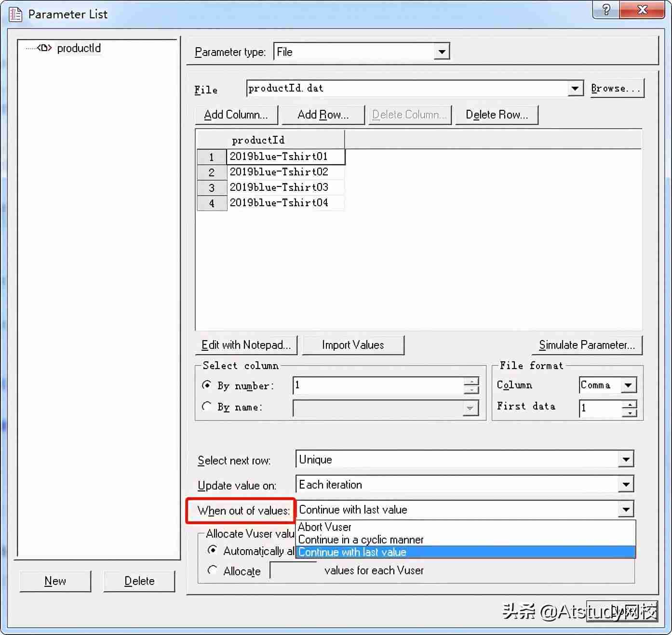Click Import Values button
Viewport: 672px width, 635px height.
point(353,345)
